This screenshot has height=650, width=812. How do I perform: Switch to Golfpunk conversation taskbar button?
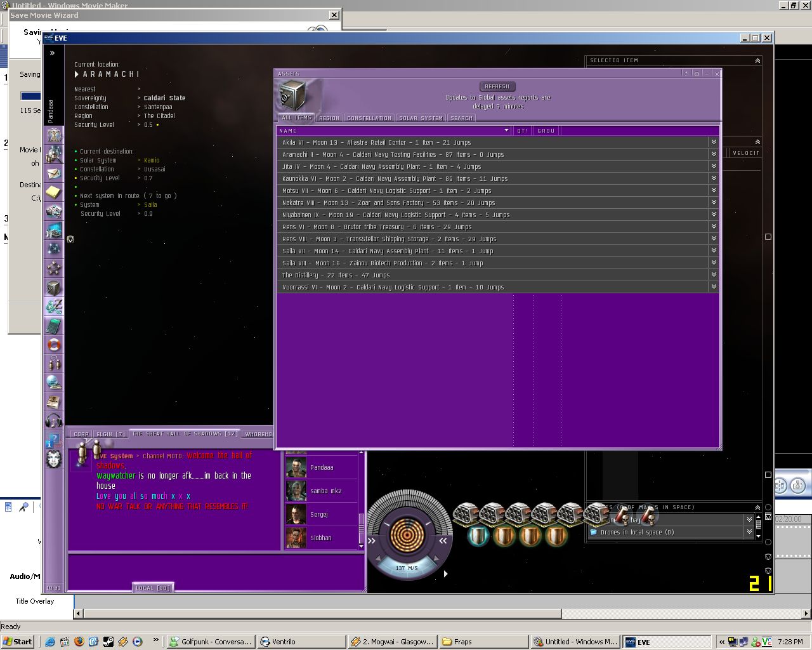pyautogui.click(x=211, y=642)
